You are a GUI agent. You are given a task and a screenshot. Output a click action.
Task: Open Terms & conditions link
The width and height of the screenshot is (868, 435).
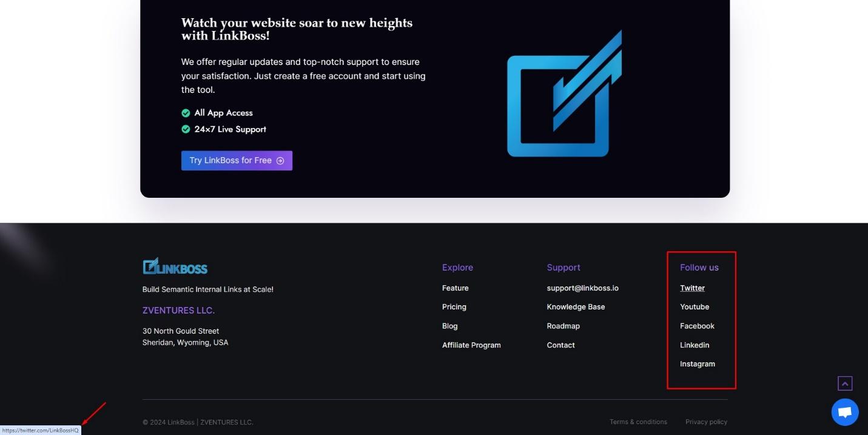638,422
